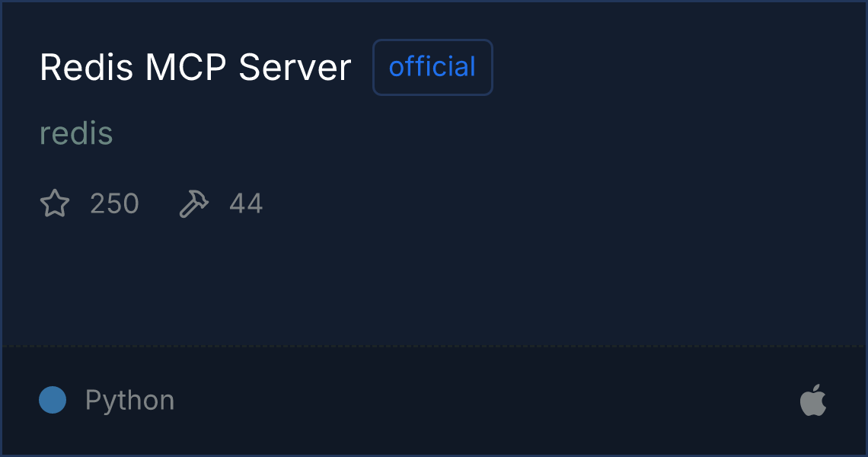Screen dimensions: 868x457
Task: Select the official badge
Action: pos(432,67)
